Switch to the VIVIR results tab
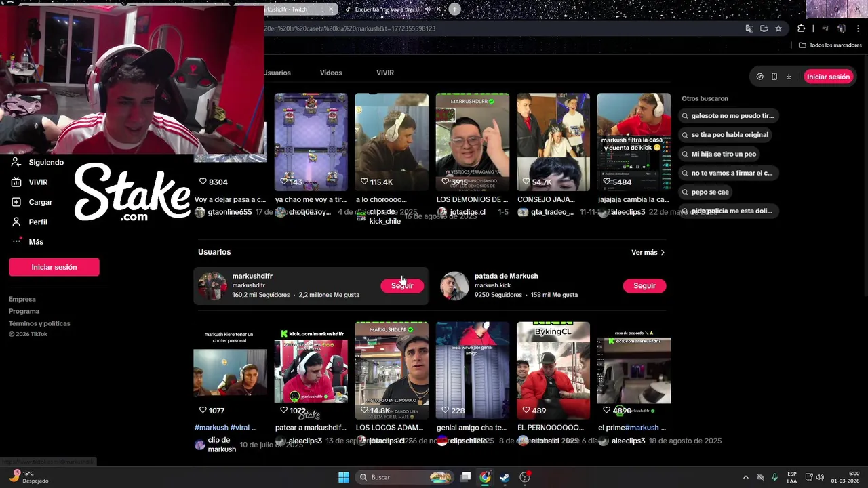 tap(385, 73)
